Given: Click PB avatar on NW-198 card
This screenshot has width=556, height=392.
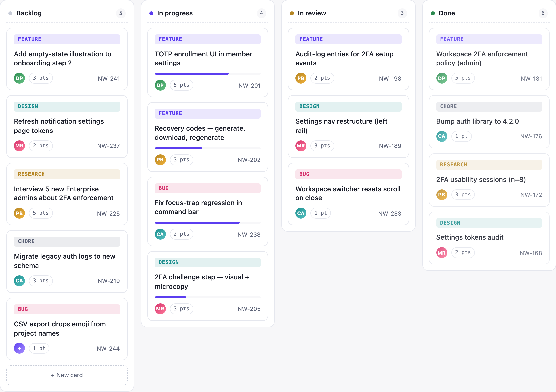Looking at the screenshot, I should coord(301,78).
